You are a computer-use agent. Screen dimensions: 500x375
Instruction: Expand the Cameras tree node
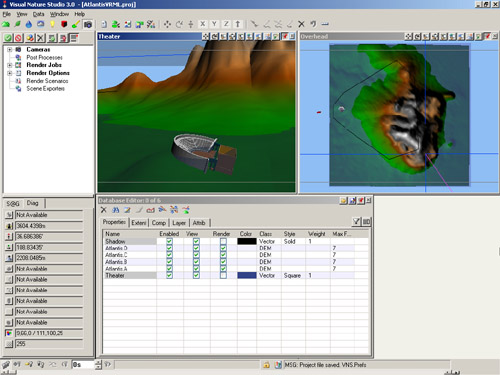coord(10,49)
